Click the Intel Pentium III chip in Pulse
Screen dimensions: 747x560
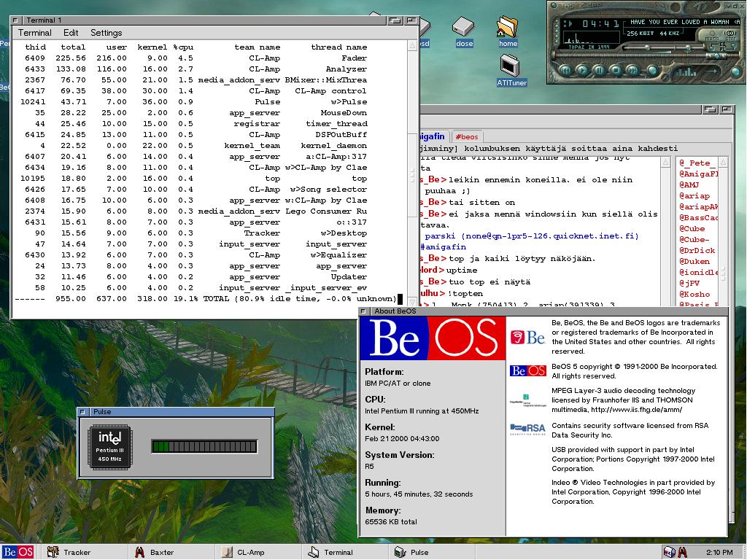[109, 446]
